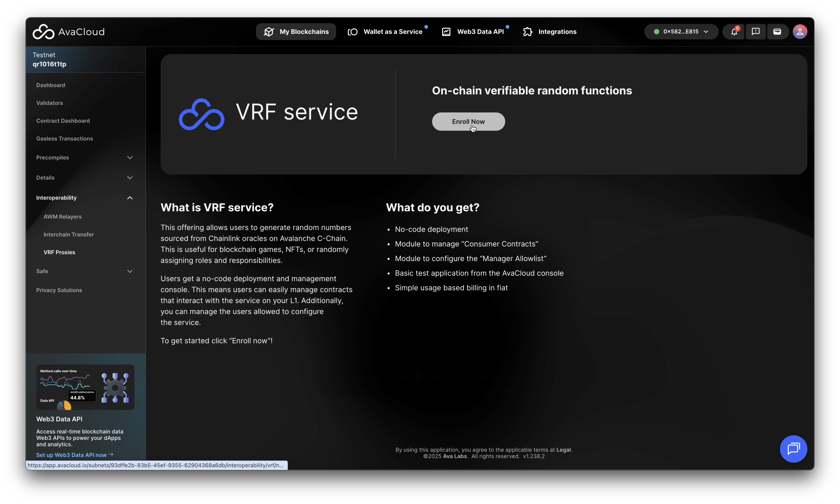Click the Web3 Data API chart icon

[446, 31]
